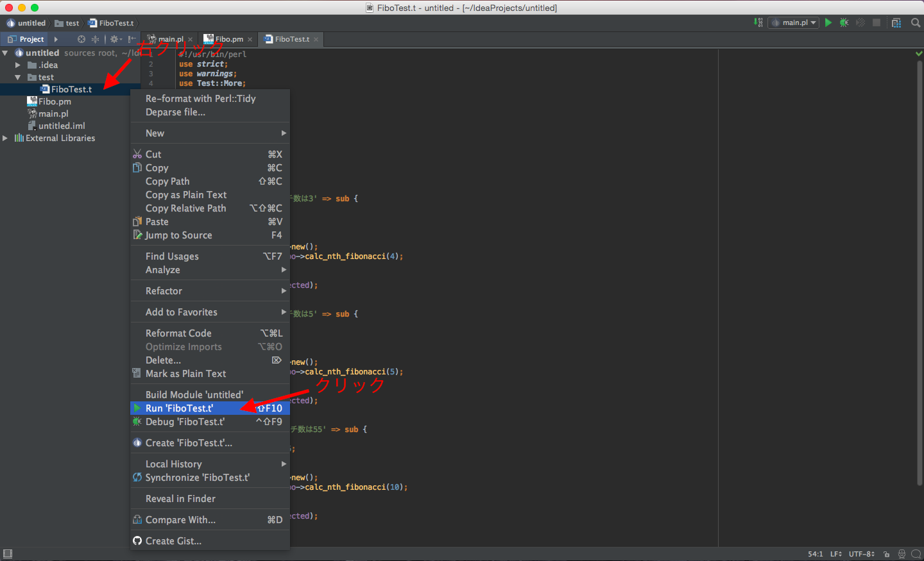
Task: Click the line separator LF selector
Action: (x=835, y=554)
